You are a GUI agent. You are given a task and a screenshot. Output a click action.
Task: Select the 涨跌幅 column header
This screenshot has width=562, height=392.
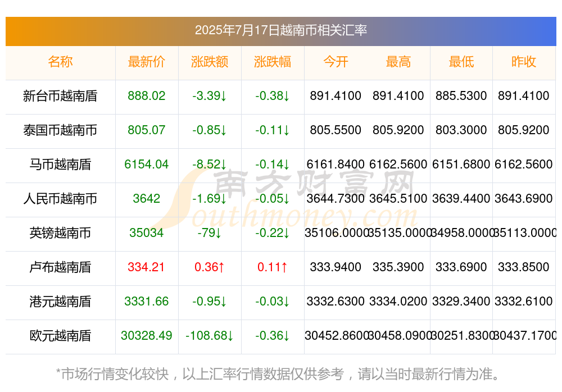[273, 62]
